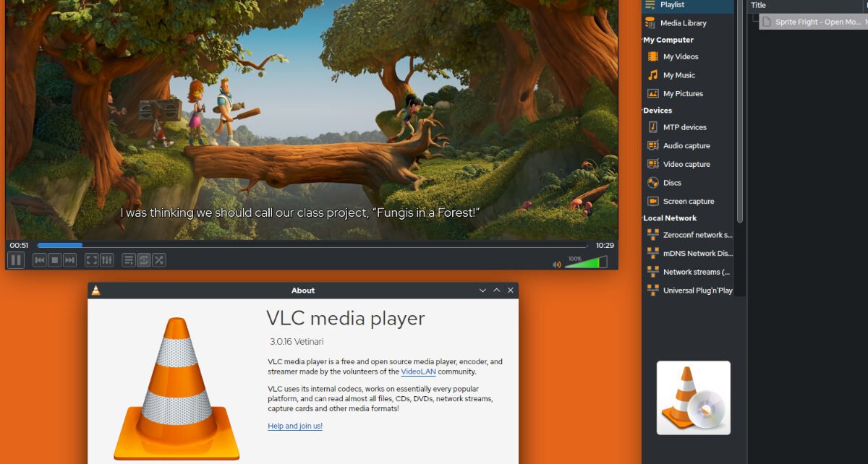Image resolution: width=868 pixels, height=464 pixels.
Task: Select Video capture entry
Action: tap(688, 165)
